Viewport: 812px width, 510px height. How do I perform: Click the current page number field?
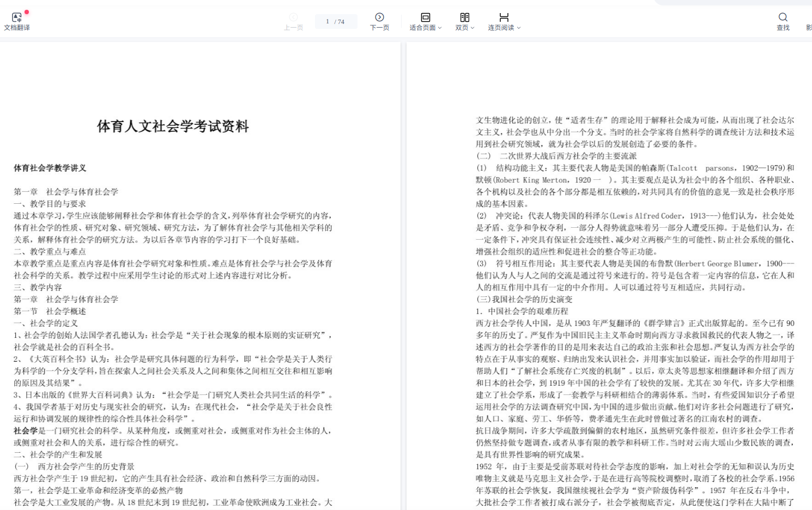(328, 22)
